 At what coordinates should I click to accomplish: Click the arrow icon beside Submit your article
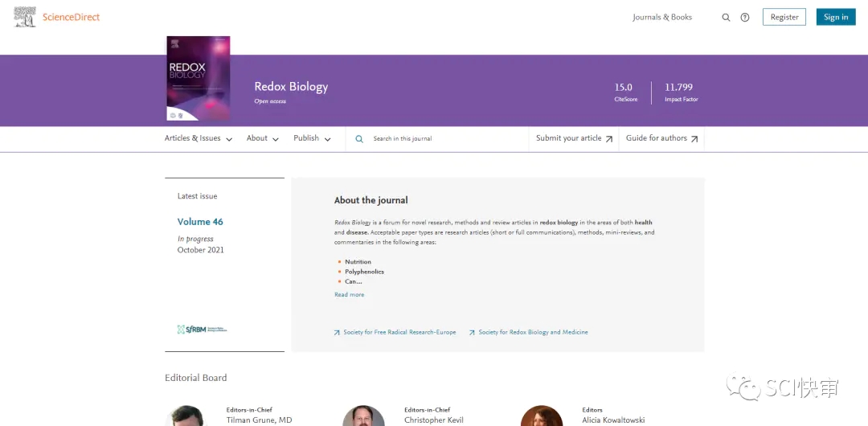pyautogui.click(x=609, y=139)
